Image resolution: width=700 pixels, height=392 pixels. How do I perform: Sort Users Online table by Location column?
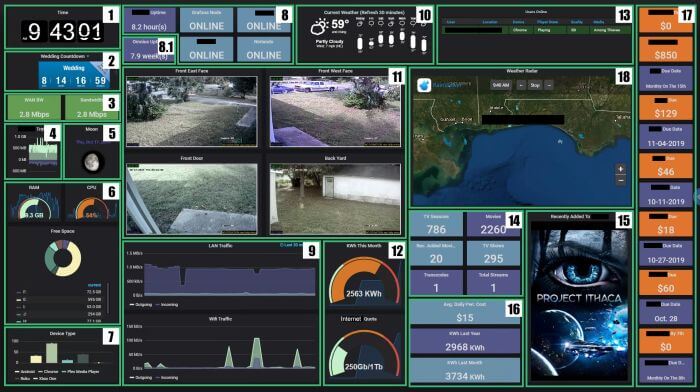click(x=490, y=21)
